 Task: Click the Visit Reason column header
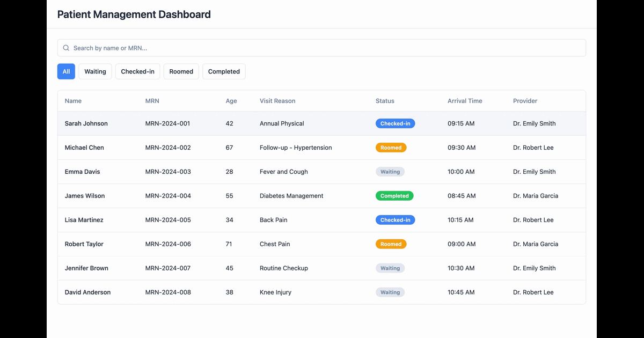pos(277,101)
